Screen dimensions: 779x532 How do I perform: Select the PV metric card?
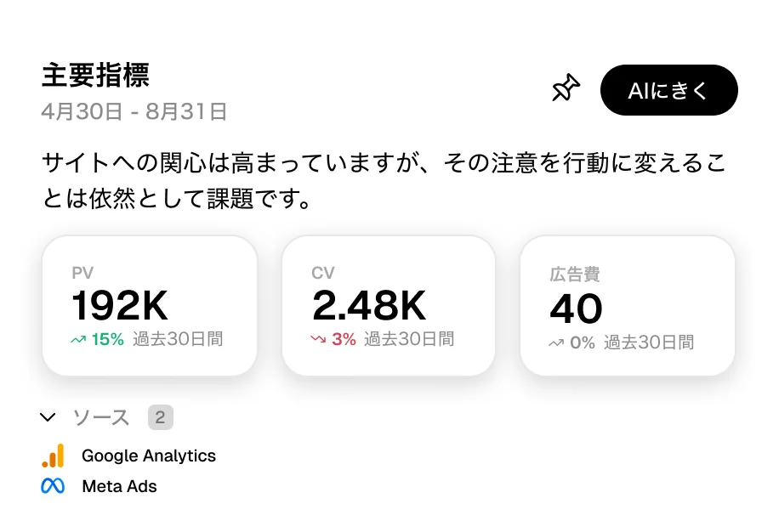point(149,306)
